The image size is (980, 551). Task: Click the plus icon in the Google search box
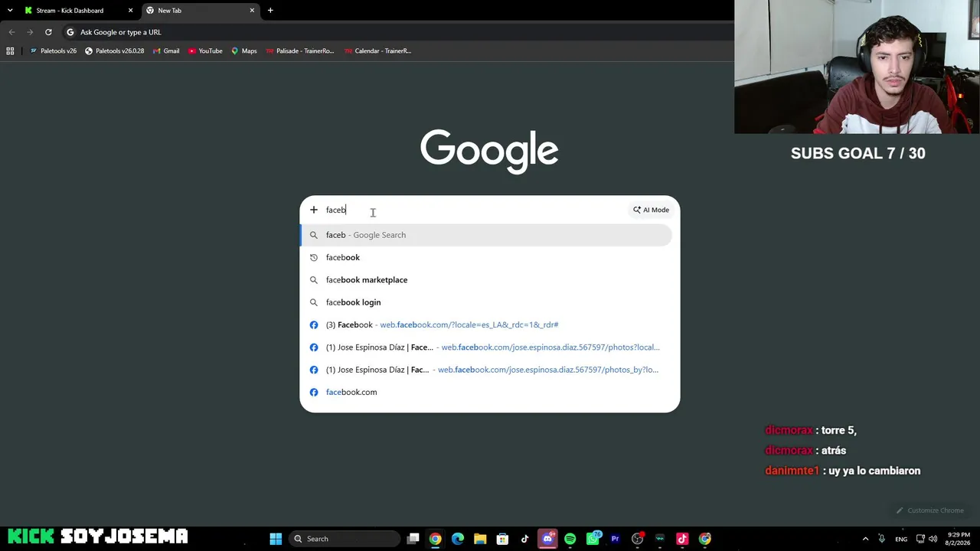[313, 210]
